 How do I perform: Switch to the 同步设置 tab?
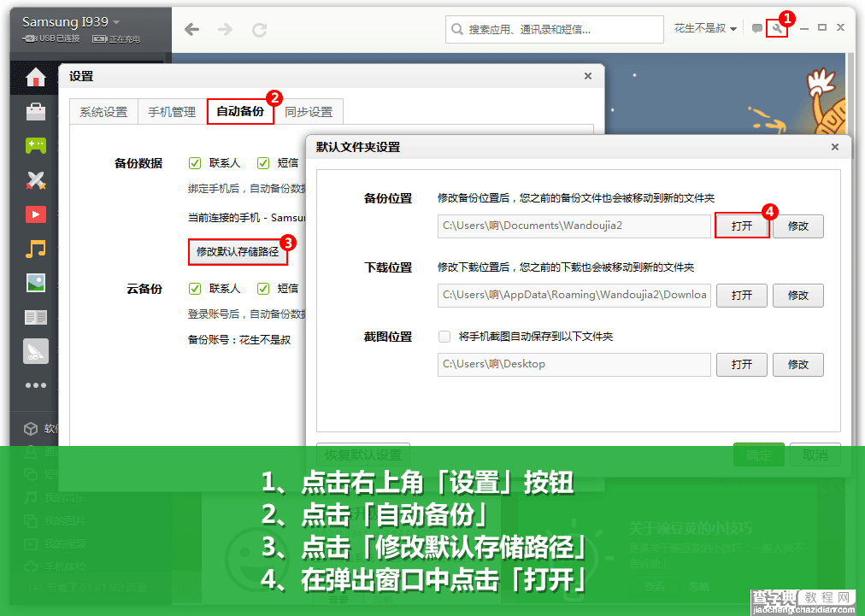point(309,112)
